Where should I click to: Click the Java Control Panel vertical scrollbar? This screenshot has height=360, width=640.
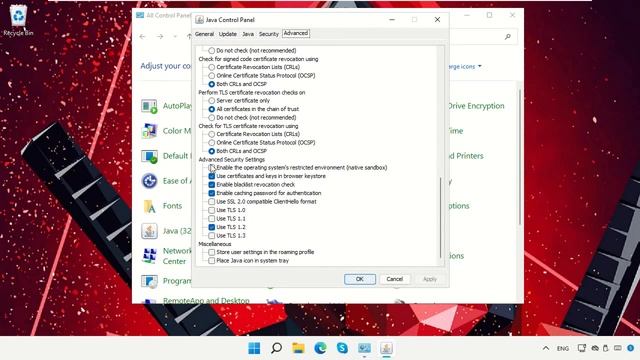coord(440,218)
